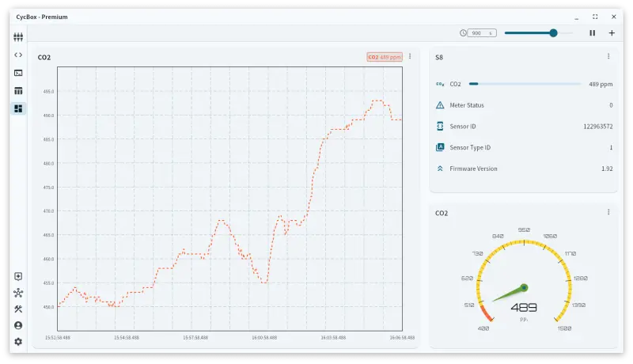Viewport: 633px width, 364px height.
Task: Click the equalizer icon atop the sidebar
Action: point(18,36)
